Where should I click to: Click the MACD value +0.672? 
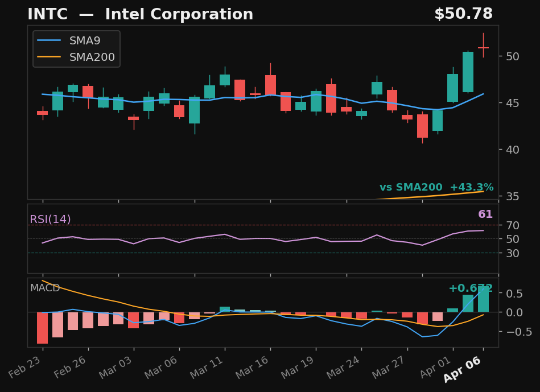(x=471, y=288)
